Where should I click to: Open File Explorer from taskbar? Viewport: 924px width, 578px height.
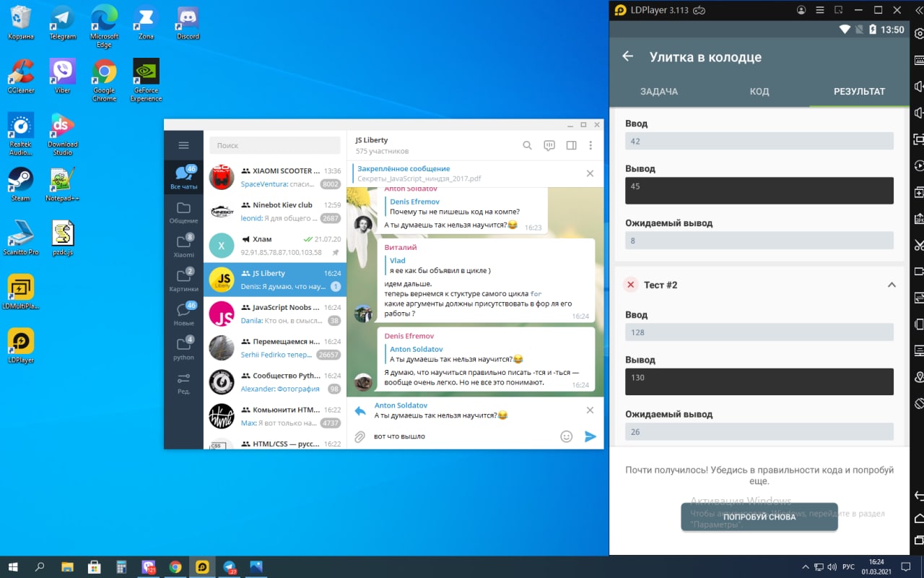pyautogui.click(x=67, y=567)
